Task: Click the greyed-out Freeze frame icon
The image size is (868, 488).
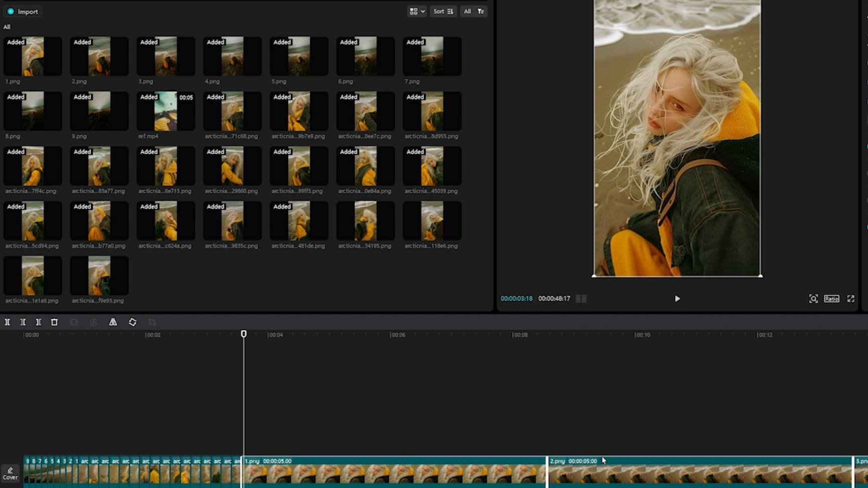Action: click(74, 322)
